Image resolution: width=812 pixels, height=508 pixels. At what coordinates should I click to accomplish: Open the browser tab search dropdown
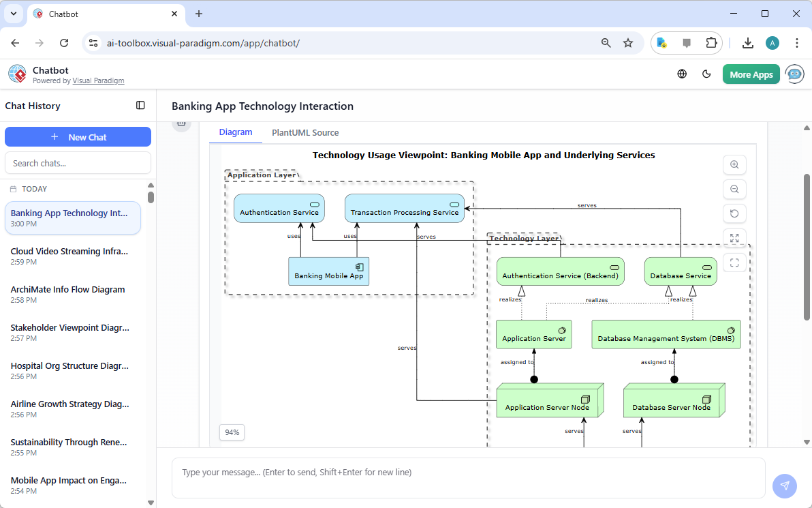point(14,14)
